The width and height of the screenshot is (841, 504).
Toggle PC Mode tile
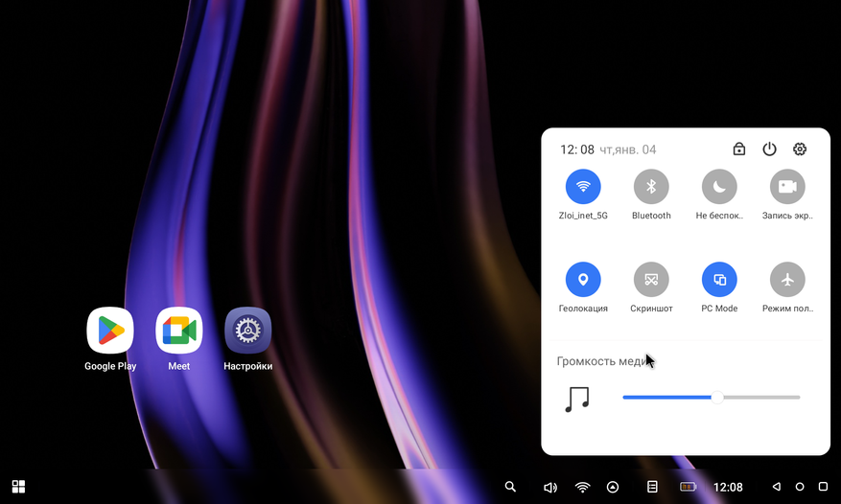point(719,280)
